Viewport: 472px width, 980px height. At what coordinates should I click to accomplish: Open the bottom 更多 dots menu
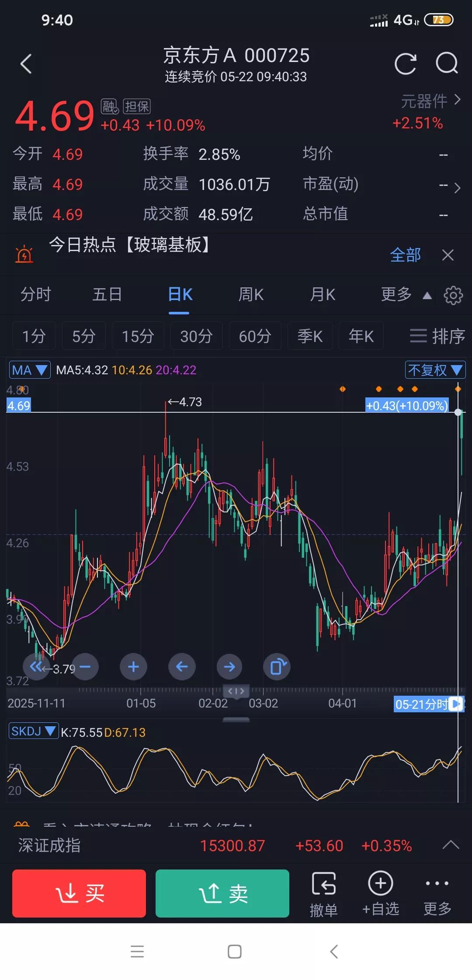pyautogui.click(x=437, y=894)
